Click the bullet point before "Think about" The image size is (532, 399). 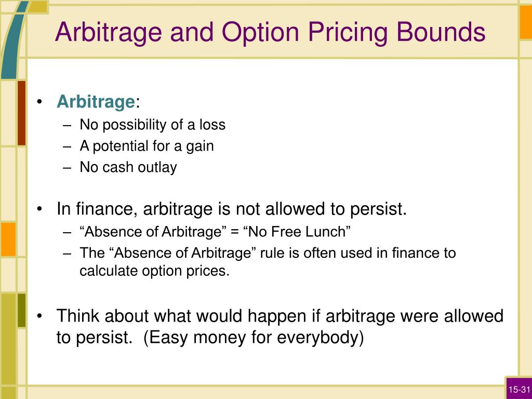pyautogui.click(x=39, y=316)
